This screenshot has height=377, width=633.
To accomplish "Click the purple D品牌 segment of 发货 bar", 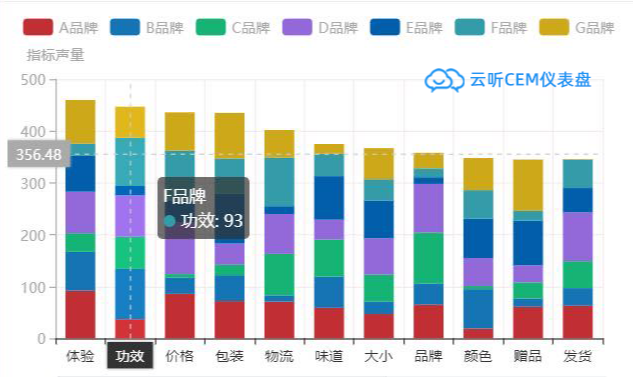I will pyautogui.click(x=578, y=237).
